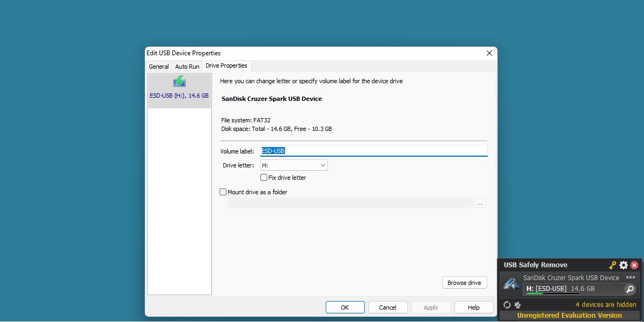Image resolution: width=644 pixels, height=322 pixels.
Task: Click the '4 devices are hidden' link
Action: click(x=606, y=305)
